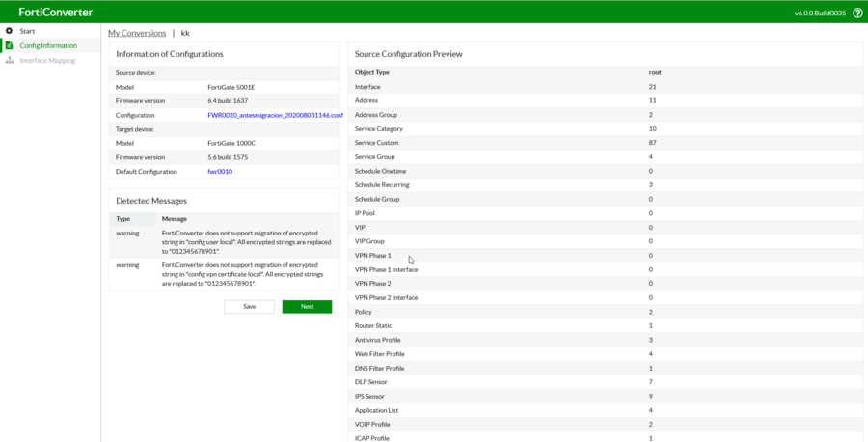Open the Start menu item
The height and width of the screenshot is (442, 868).
[x=27, y=31]
